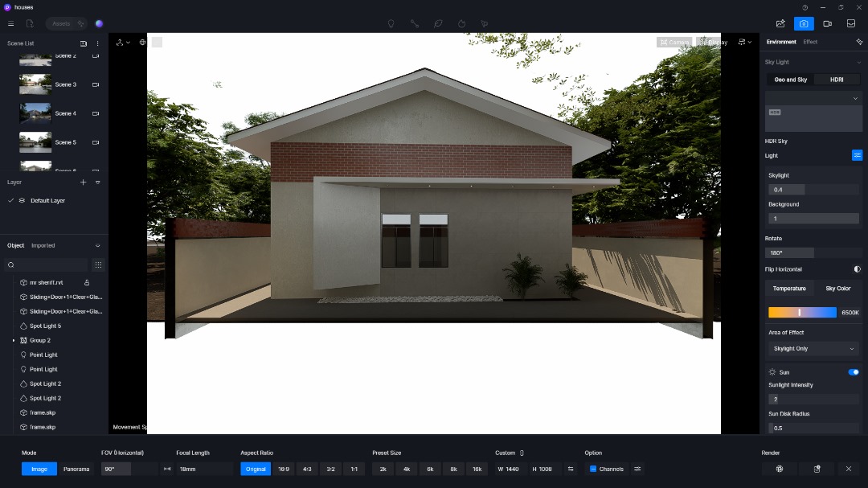
Task: Switch to video mode camera icon
Action: tap(827, 24)
